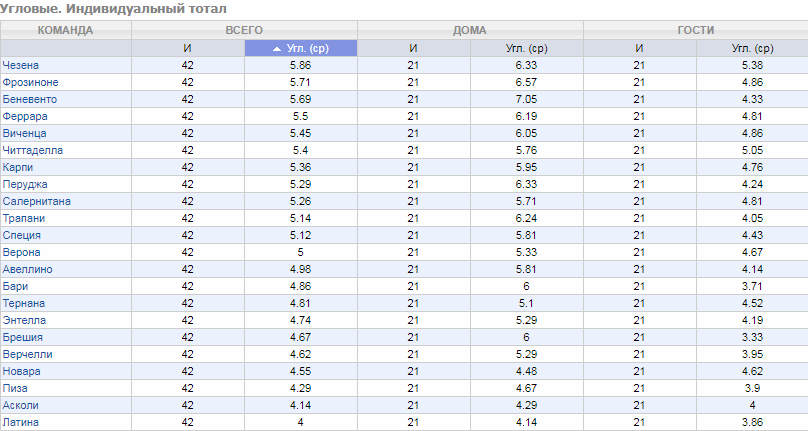This screenshot has width=808, height=431.
Task: Click the Тернана team name
Action: (x=24, y=303)
